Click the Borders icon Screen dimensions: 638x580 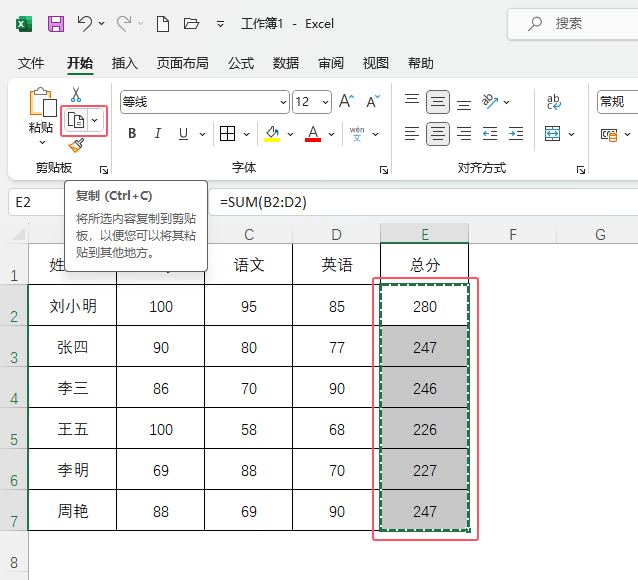click(227, 134)
